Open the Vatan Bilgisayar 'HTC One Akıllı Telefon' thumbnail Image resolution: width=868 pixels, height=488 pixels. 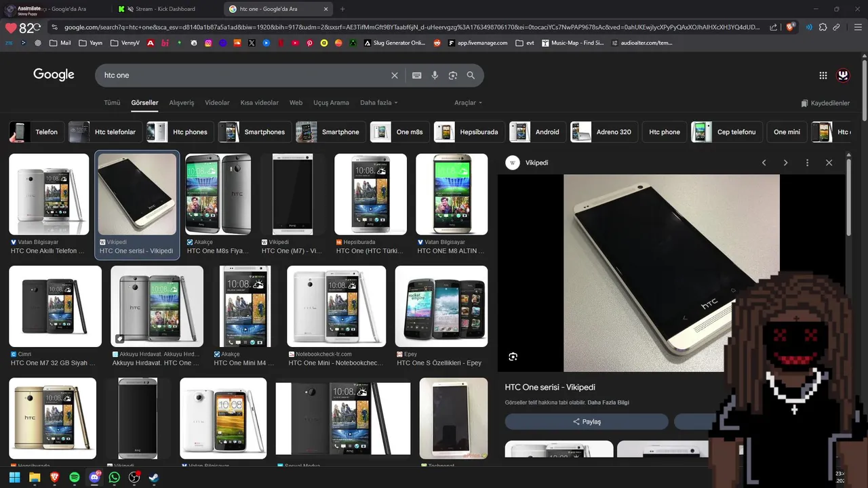(49, 195)
